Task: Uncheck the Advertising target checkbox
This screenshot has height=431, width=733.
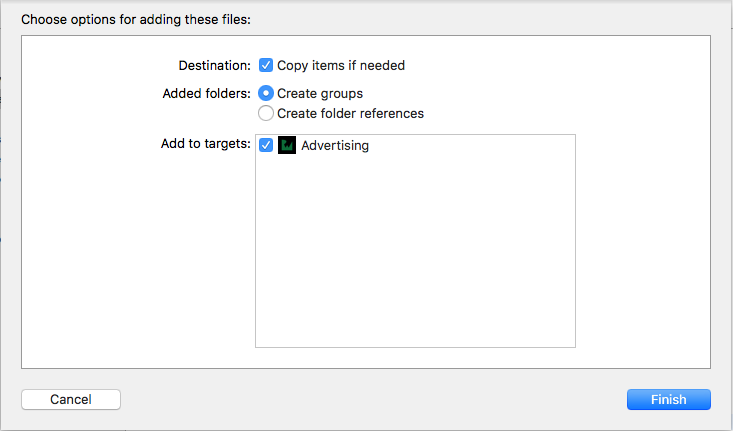Action: pos(266,145)
